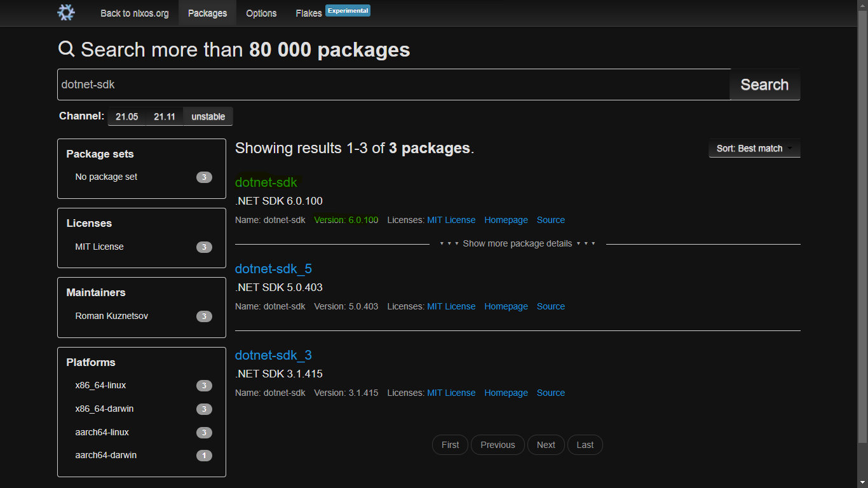Open the dotnet-sdk_5 package title

[273, 269]
